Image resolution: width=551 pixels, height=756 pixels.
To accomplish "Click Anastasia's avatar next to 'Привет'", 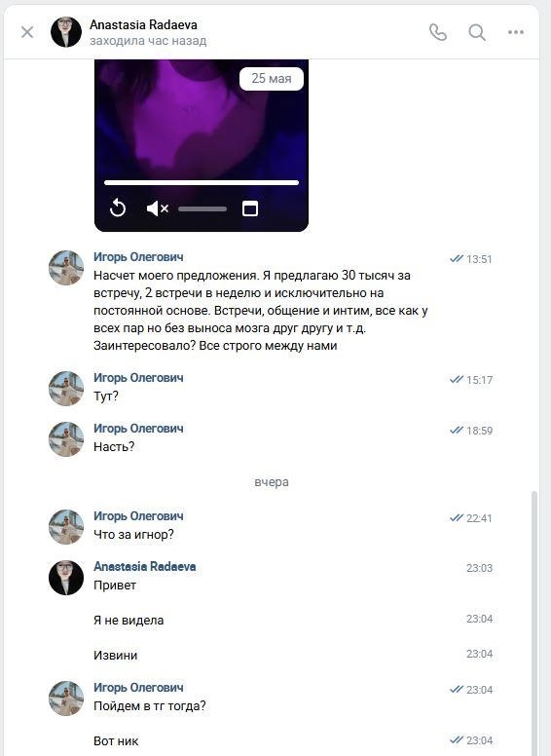I will (66, 577).
